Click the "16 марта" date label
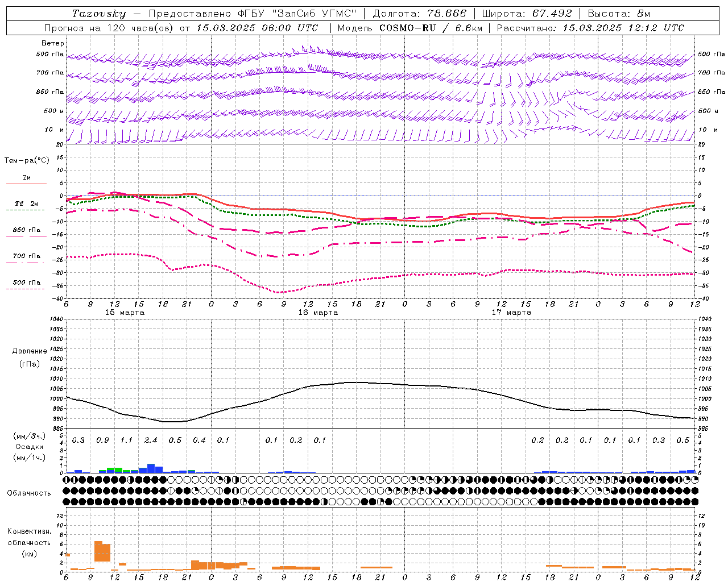The image size is (728, 582). coord(318,313)
